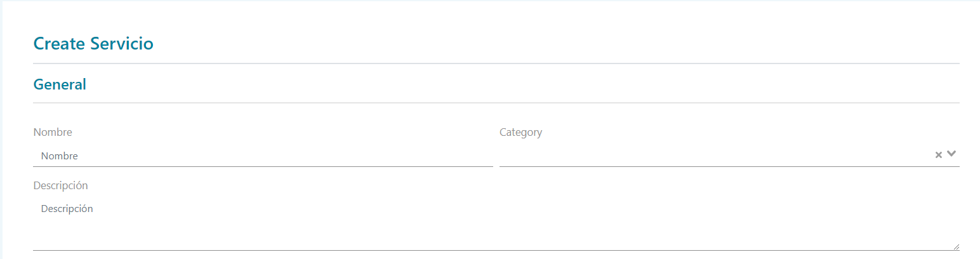This screenshot has width=980, height=259.
Task: Click the Nombre text input field
Action: pyautogui.click(x=263, y=156)
